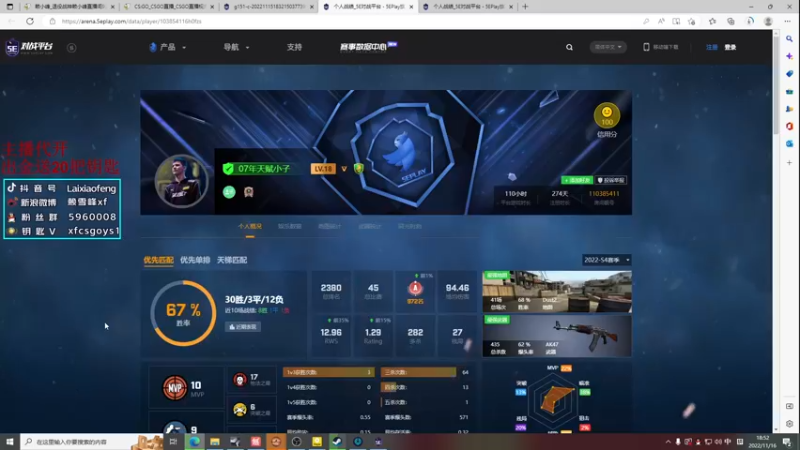Click the orange 1v3 clutch count bar
Screen dimensions: 800x450
pos(328,372)
